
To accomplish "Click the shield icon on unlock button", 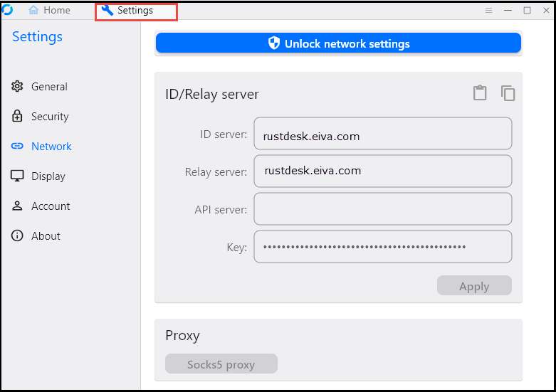I will (274, 43).
